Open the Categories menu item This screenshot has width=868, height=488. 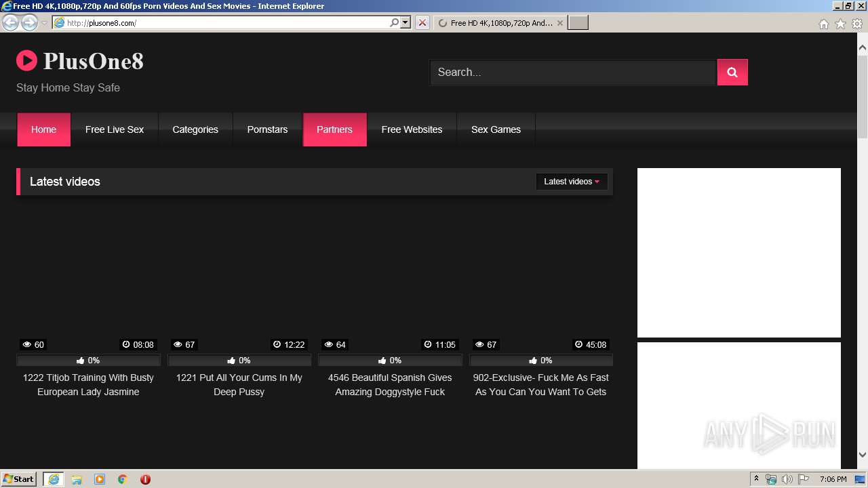tap(195, 129)
